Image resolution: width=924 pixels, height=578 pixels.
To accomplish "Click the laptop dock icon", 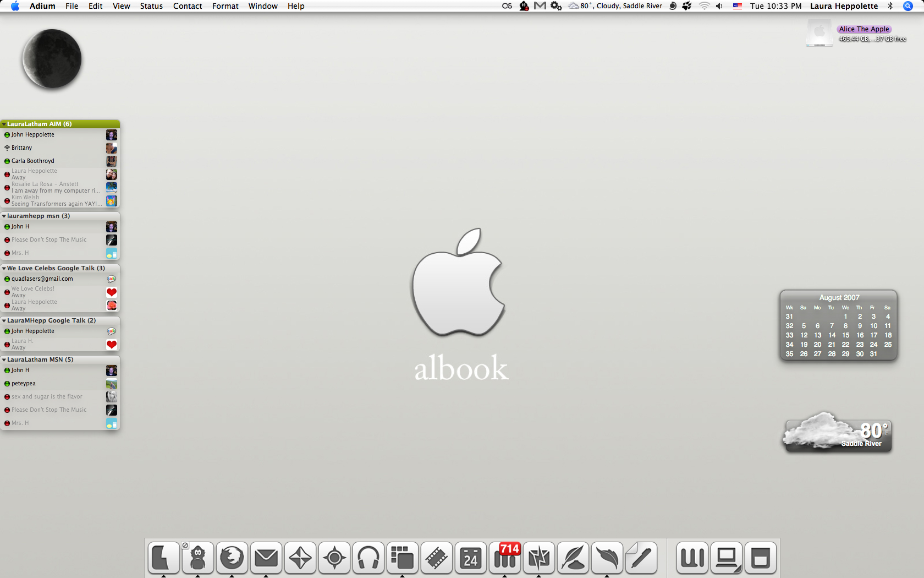I will (727, 558).
